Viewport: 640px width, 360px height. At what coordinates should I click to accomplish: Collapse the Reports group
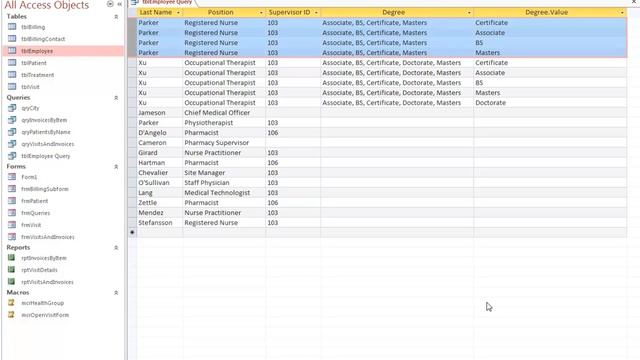pos(116,248)
